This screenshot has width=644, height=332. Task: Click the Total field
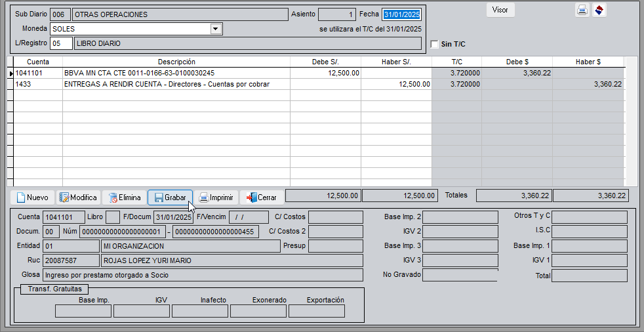coord(590,276)
